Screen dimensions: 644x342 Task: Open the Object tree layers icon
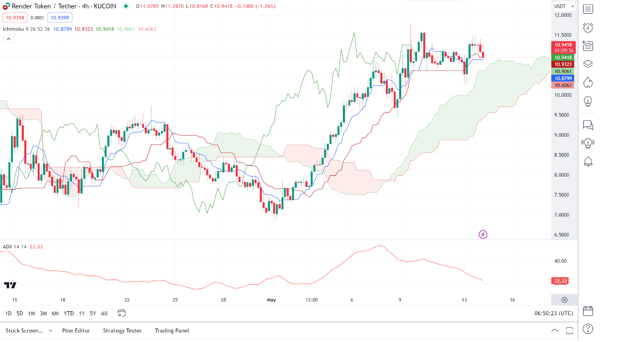588,64
